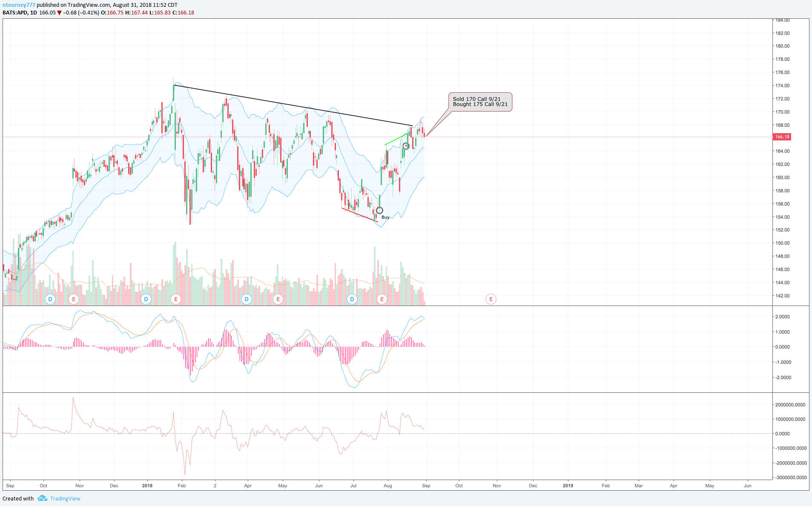Viewport: 812px width, 506px height.
Task: Open the future earnings marker near November 2018
Action: tap(491, 299)
